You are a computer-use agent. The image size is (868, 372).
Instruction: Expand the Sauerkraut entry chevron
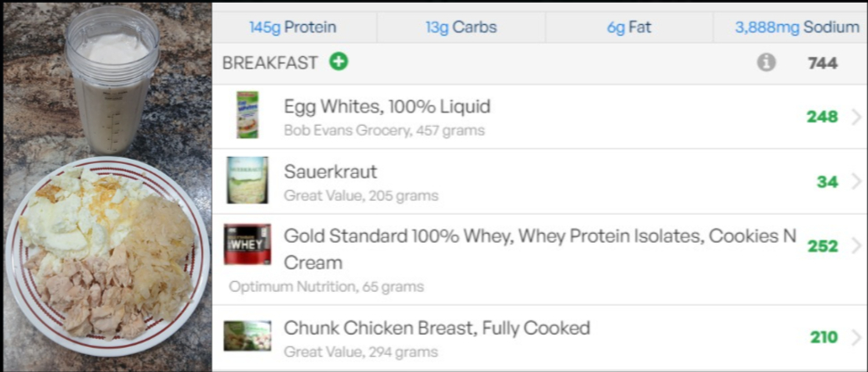[855, 182]
